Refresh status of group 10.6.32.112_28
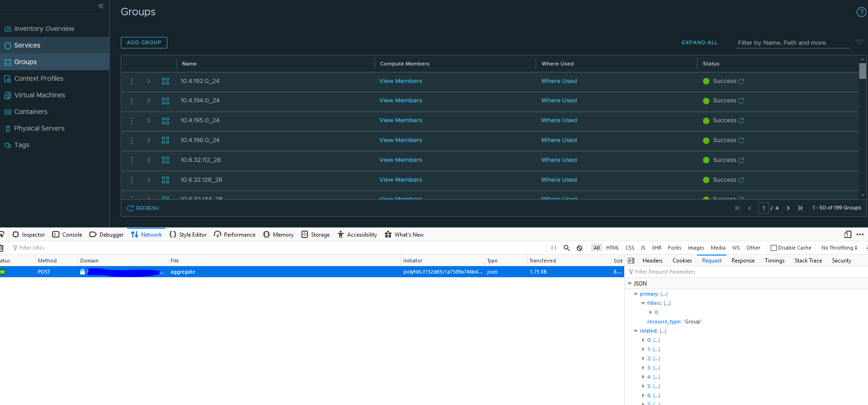 (x=741, y=160)
